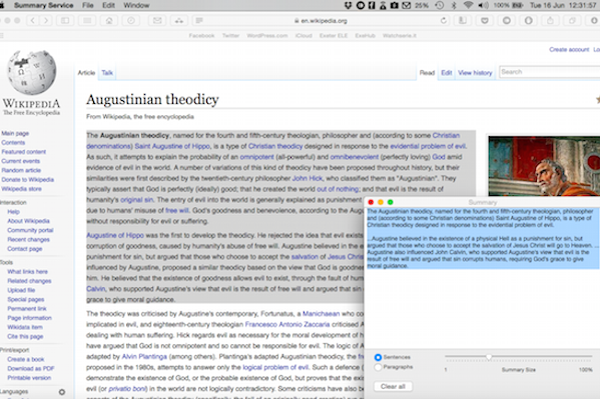Click the Clear all button
600x399 pixels.
[393, 386]
